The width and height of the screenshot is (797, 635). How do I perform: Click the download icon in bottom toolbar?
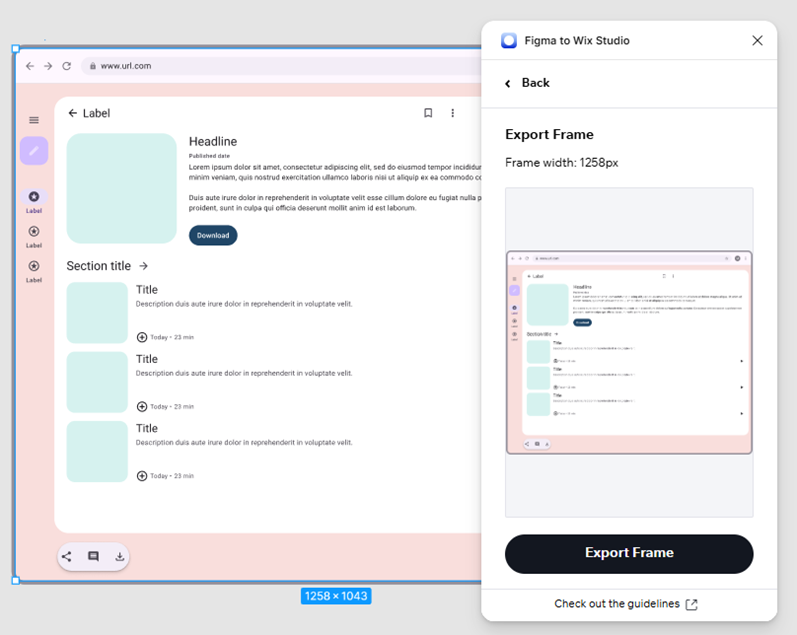[x=119, y=556]
